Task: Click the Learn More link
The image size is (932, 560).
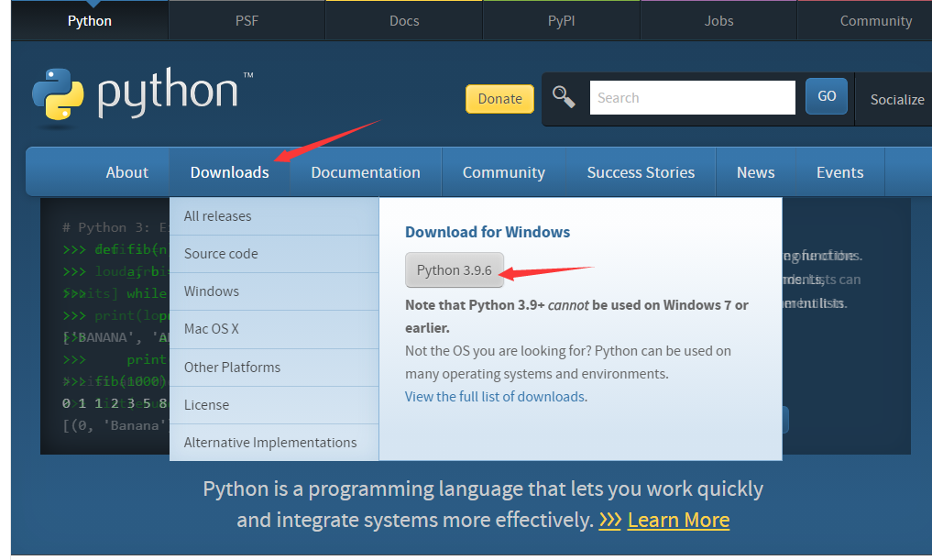Action: 678,521
